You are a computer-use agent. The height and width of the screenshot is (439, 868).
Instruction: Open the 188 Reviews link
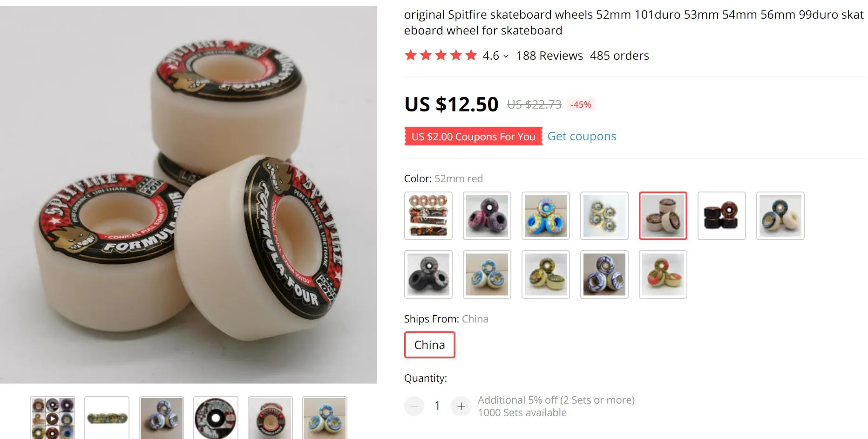(x=549, y=55)
